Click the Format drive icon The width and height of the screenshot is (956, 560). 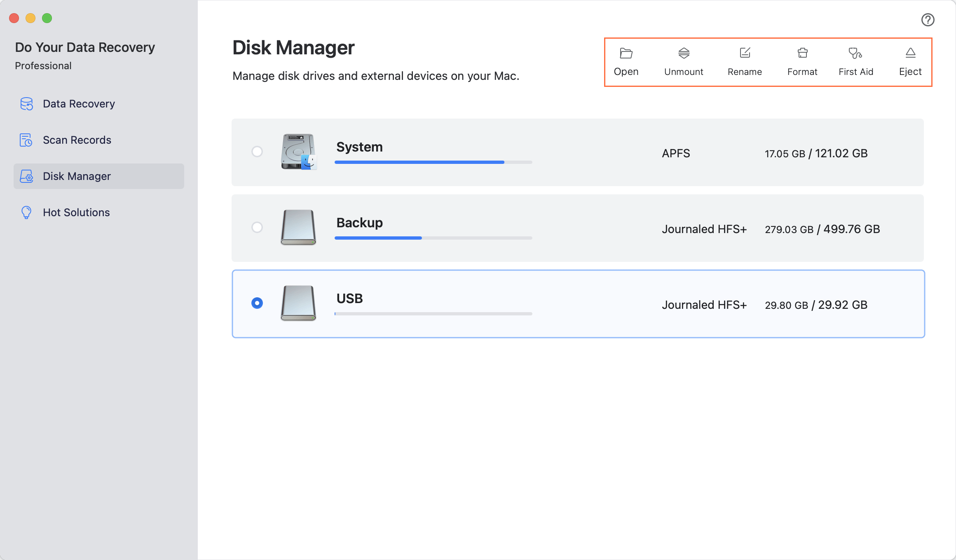pyautogui.click(x=802, y=53)
